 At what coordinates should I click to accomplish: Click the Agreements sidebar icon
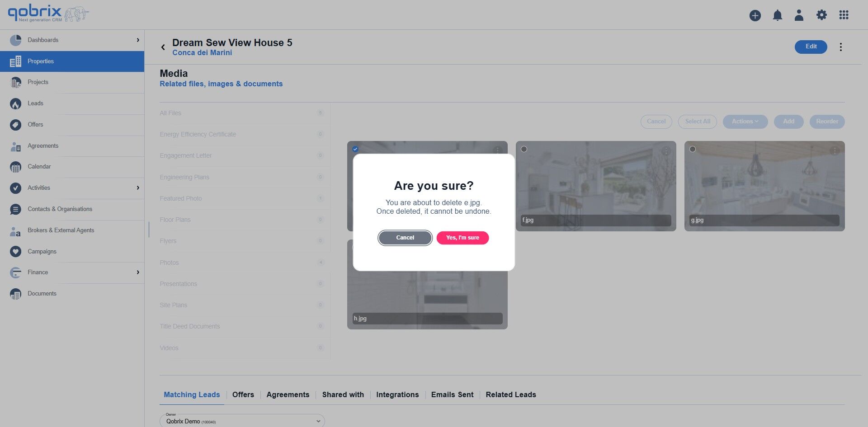[15, 146]
